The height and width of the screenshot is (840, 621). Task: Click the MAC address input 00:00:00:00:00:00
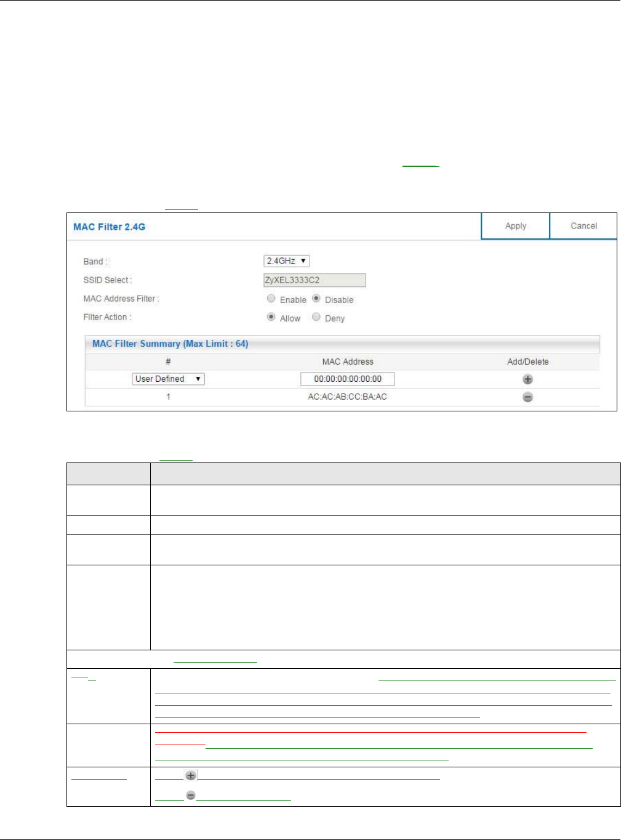tap(348, 379)
